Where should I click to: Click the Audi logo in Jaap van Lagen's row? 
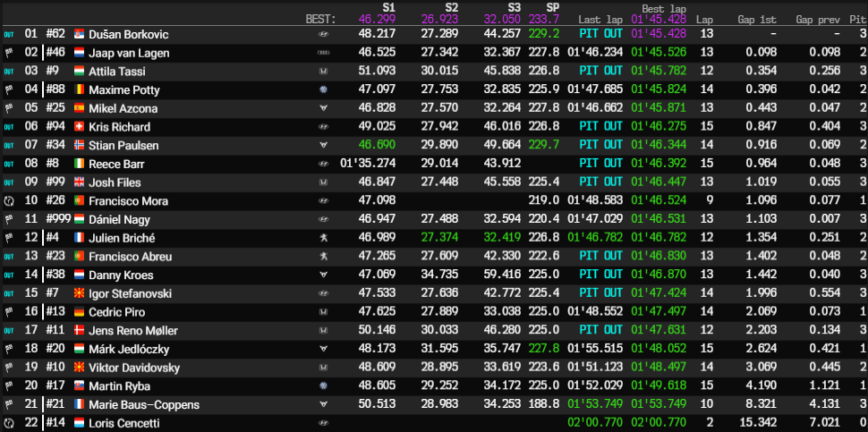pos(322,54)
